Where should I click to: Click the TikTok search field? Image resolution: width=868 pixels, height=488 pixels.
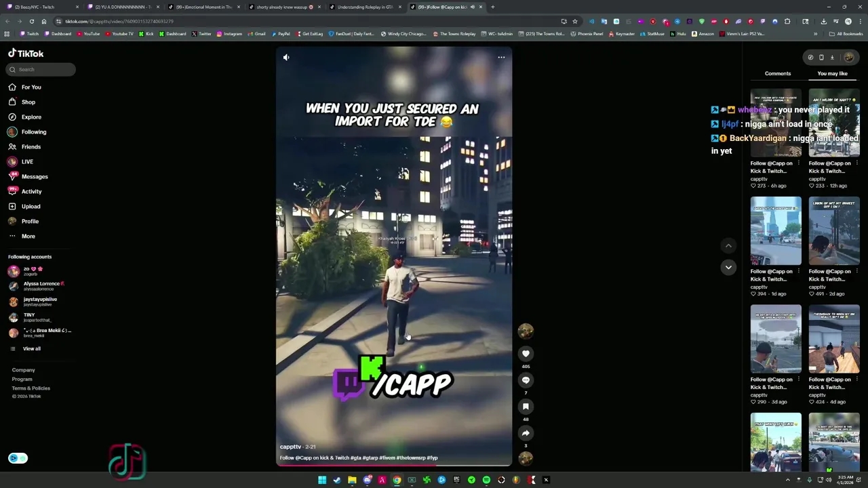[41, 69]
